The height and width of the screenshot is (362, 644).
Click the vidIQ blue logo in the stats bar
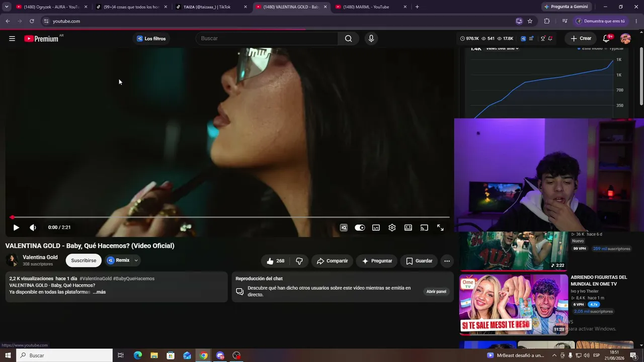(523, 39)
